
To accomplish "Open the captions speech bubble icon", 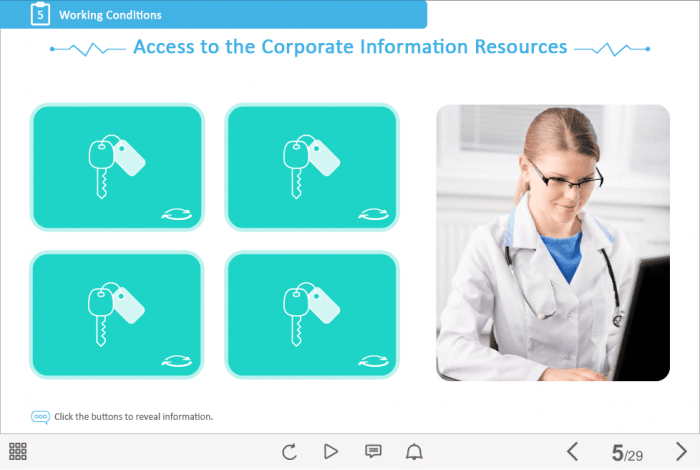I will 373,451.
